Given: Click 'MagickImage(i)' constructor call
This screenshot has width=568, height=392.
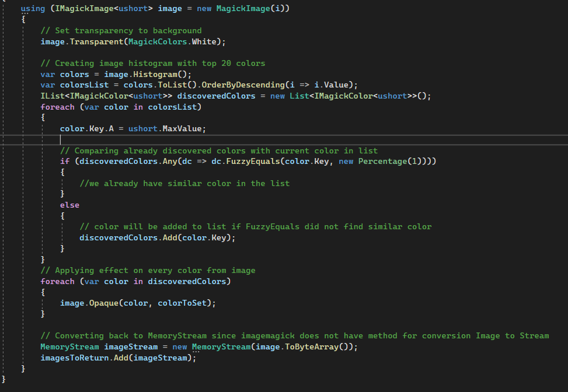Looking at the screenshot, I should [x=250, y=8].
